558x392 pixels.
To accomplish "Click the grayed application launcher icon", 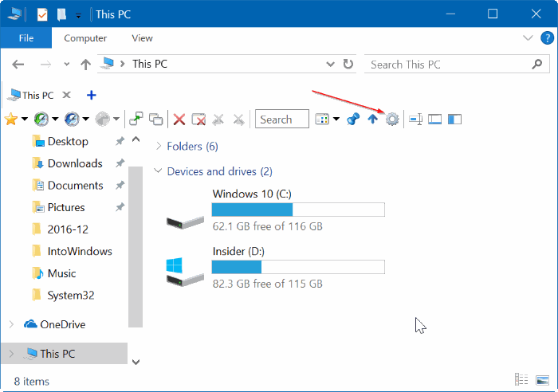I will 103,120.
